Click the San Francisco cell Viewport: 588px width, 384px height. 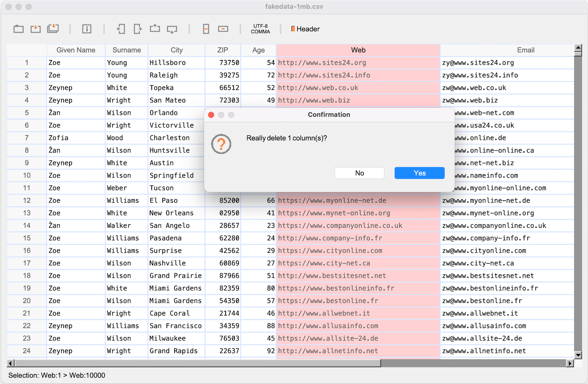[x=177, y=326]
